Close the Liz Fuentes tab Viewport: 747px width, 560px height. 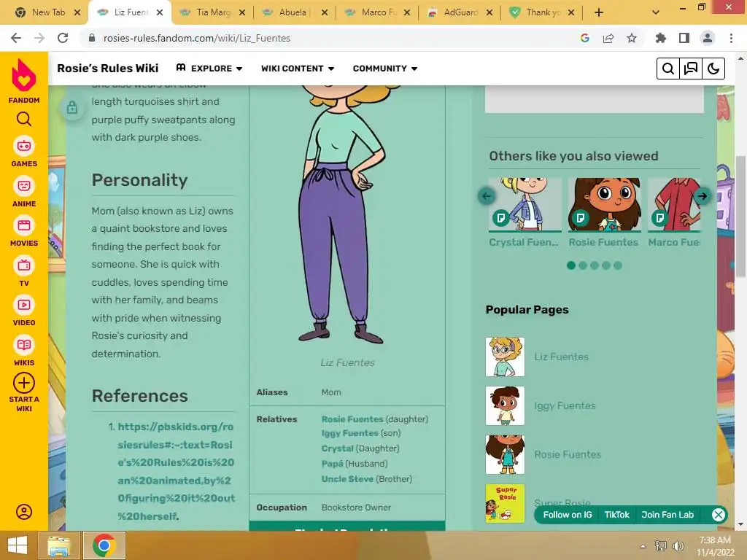click(160, 13)
